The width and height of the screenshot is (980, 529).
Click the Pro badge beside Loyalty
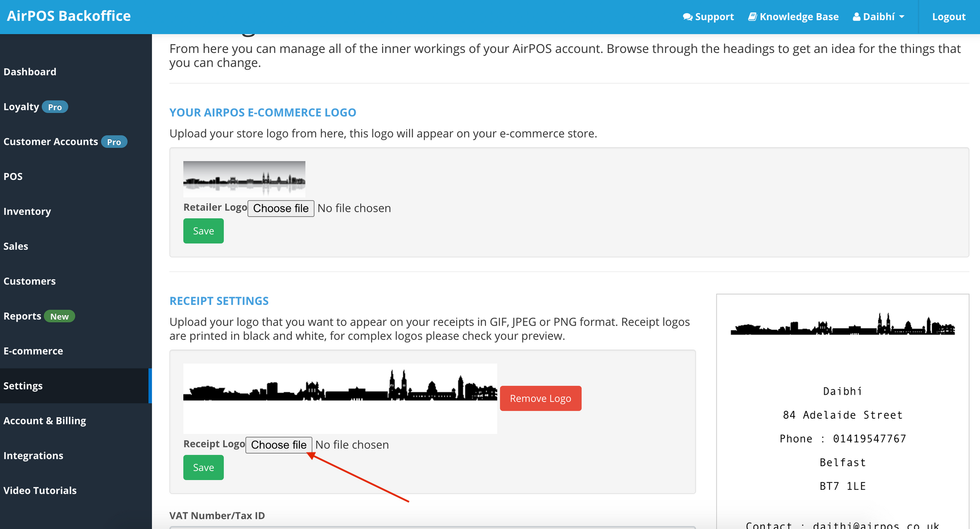[x=55, y=107]
